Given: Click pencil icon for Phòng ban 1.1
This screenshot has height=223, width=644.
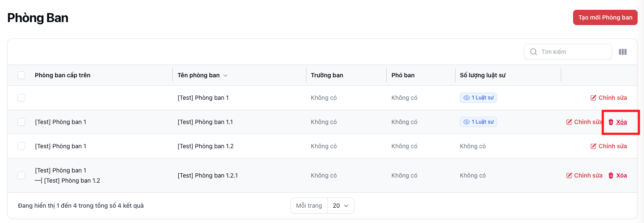Looking at the screenshot, I should point(569,122).
